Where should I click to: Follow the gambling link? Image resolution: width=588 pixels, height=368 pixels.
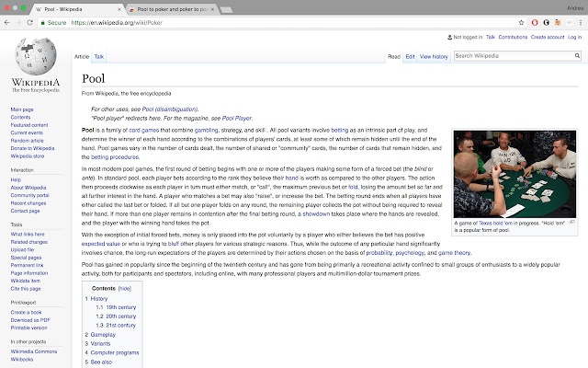coord(206,131)
